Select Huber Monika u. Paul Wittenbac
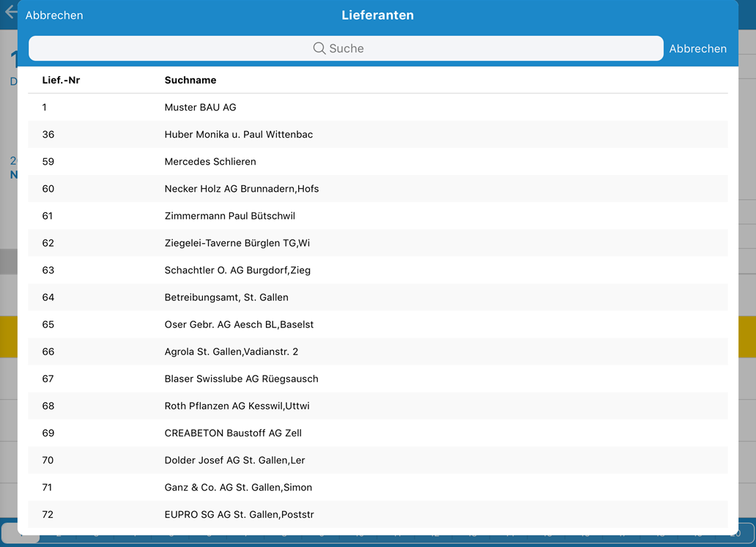This screenshot has width=756, height=547. point(377,135)
